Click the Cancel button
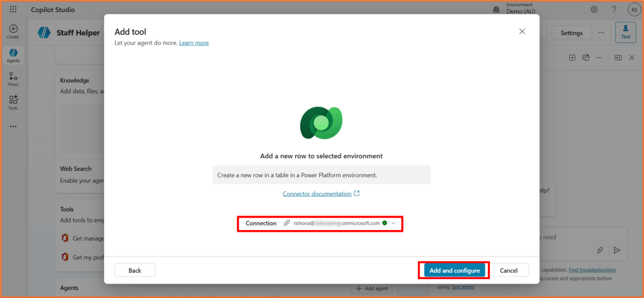Viewport: 644px width, 298px height. pyautogui.click(x=509, y=270)
